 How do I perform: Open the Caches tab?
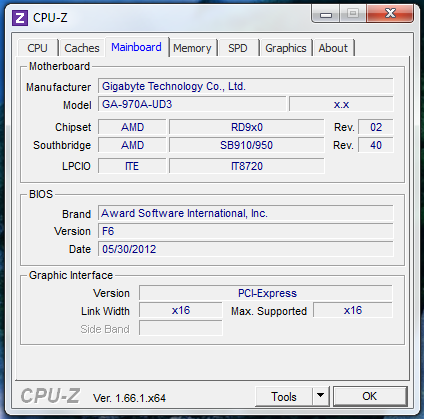pyautogui.click(x=82, y=48)
